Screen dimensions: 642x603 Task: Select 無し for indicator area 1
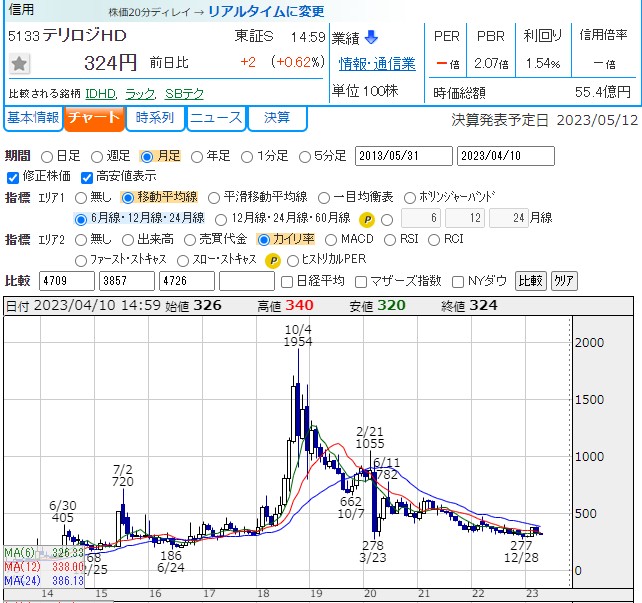point(81,198)
